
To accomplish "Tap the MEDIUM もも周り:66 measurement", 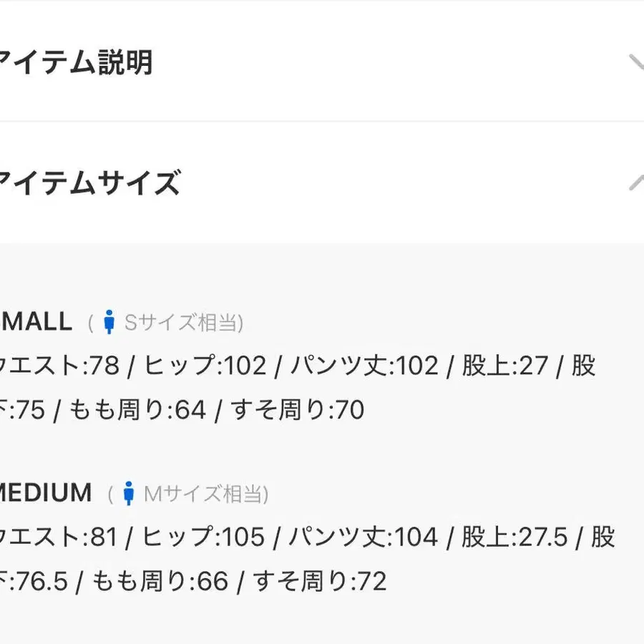I will pyautogui.click(x=160, y=580).
